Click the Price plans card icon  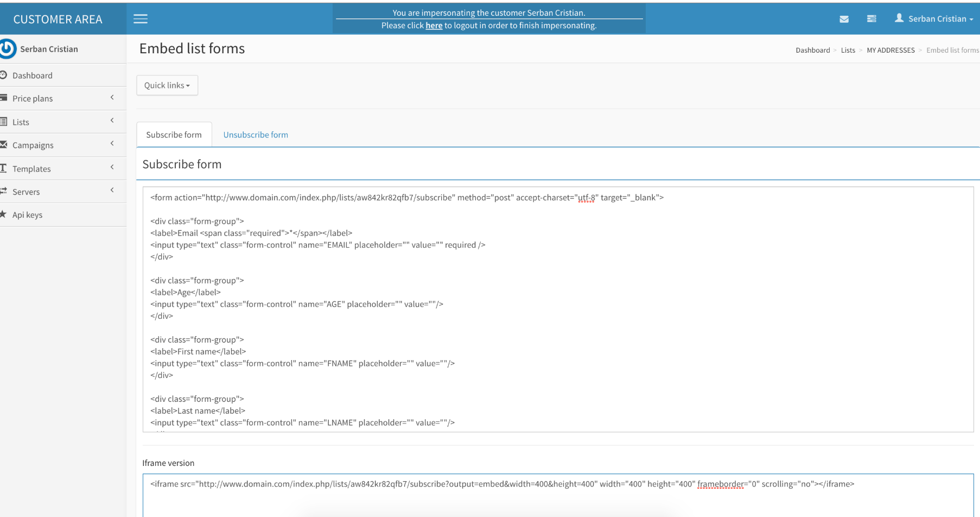3,98
